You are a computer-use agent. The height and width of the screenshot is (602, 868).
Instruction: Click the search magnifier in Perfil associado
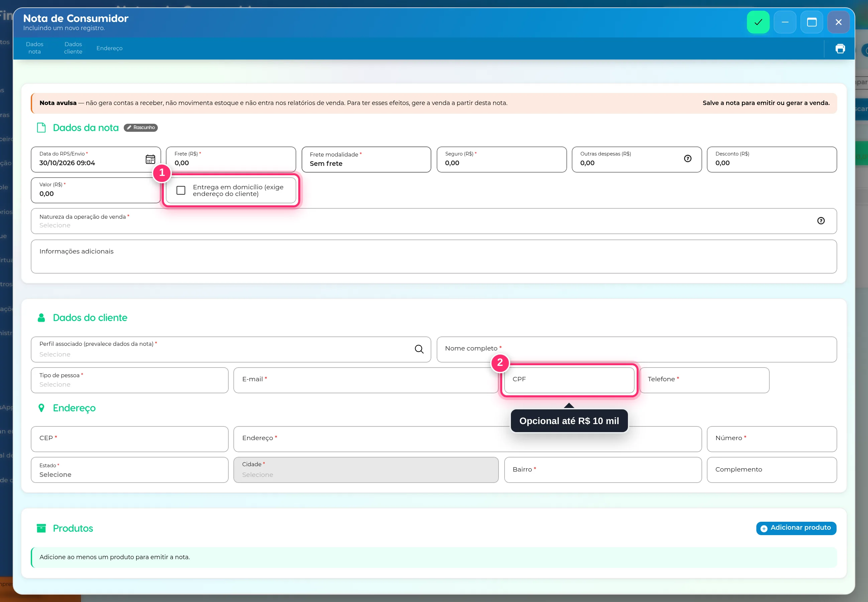click(x=419, y=349)
